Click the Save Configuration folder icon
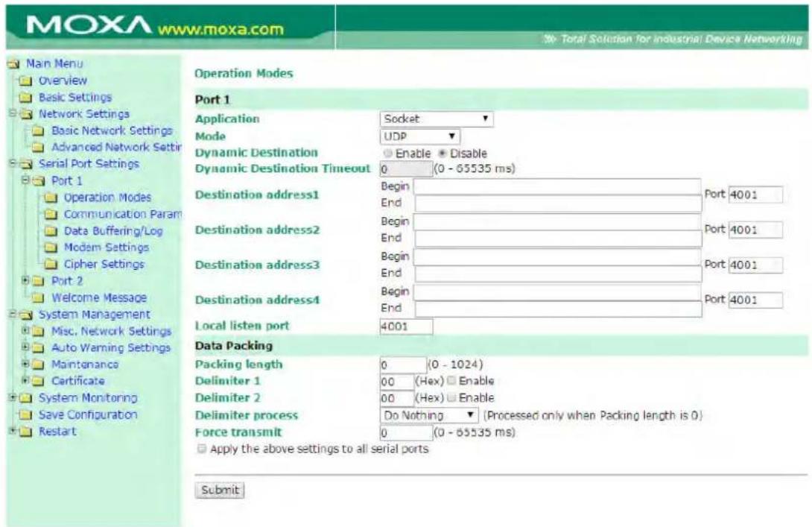 (25, 415)
